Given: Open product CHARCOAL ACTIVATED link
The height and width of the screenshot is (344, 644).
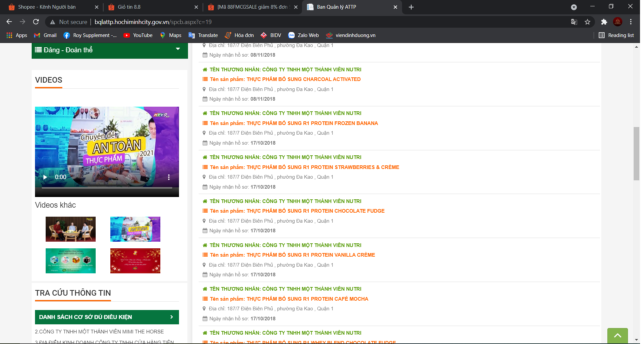Looking at the screenshot, I should pos(285,79).
